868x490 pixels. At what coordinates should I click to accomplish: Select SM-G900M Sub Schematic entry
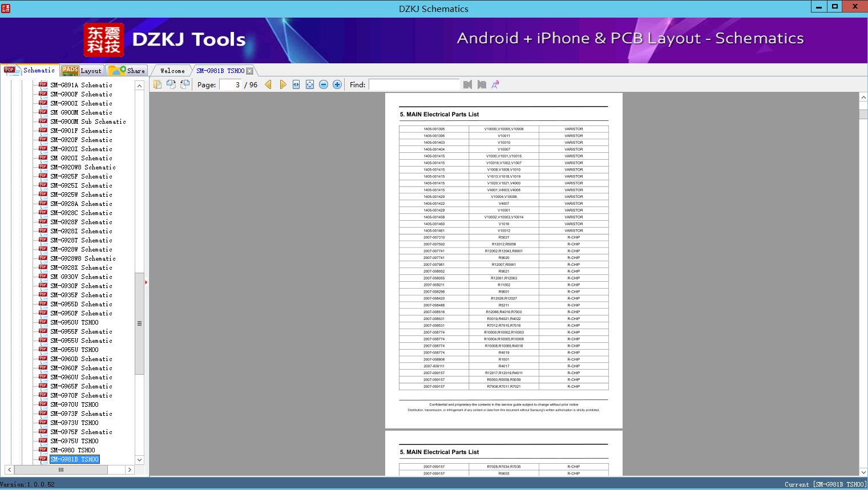coord(88,122)
